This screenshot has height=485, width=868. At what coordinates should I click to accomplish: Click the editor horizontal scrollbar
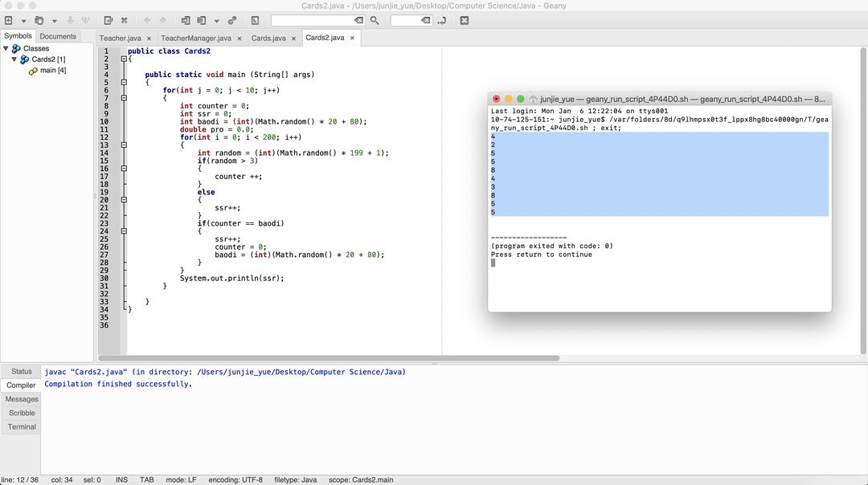coord(329,358)
